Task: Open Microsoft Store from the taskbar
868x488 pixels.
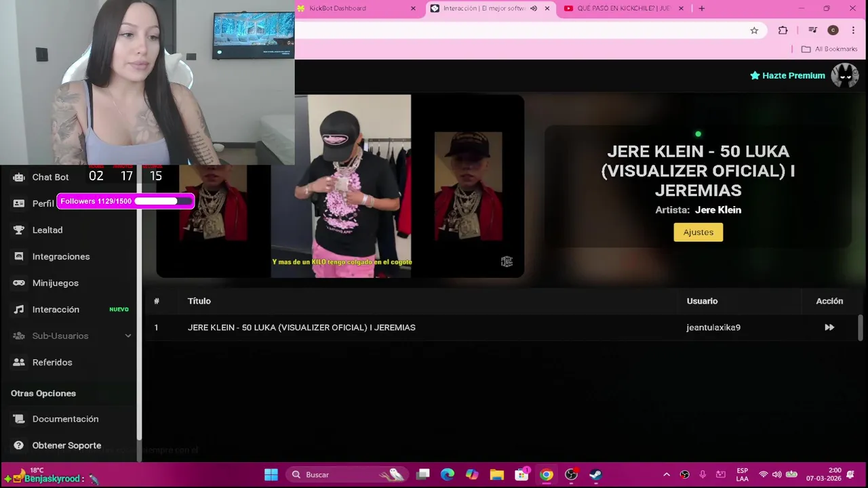Action: click(x=521, y=474)
